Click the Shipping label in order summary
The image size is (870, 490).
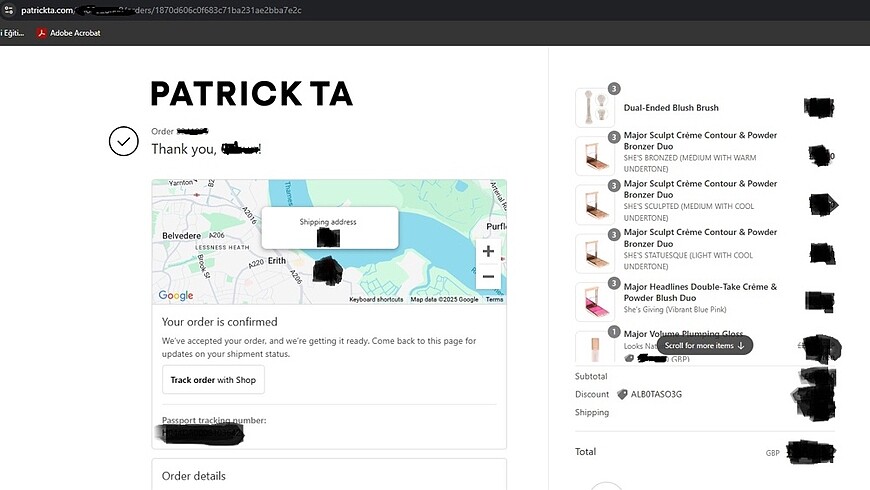click(x=592, y=412)
